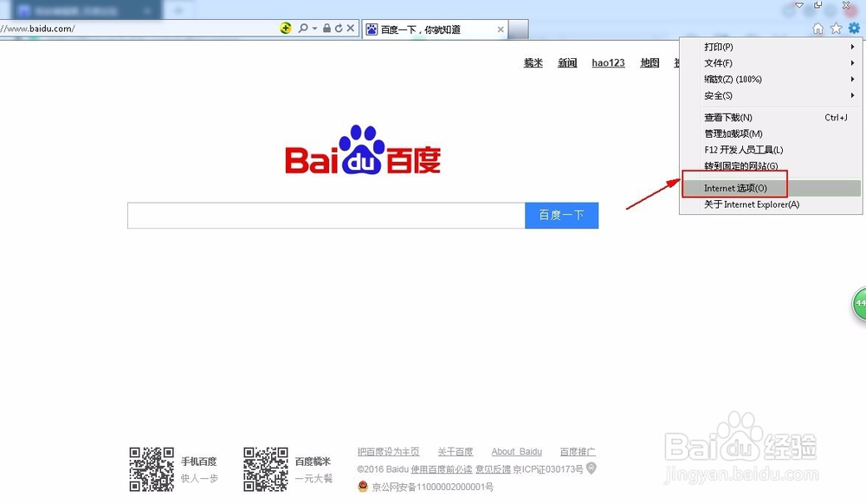Click the 手机百度 QR code

152,469
